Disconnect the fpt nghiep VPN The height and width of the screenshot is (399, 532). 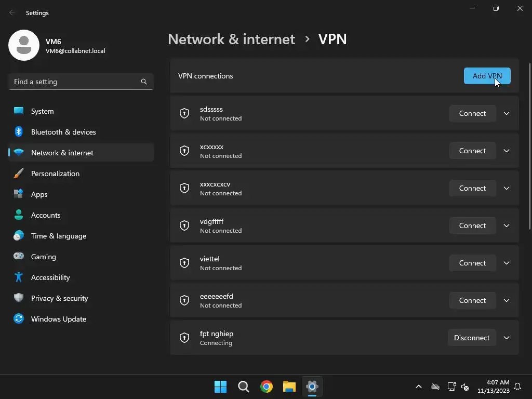(472, 338)
